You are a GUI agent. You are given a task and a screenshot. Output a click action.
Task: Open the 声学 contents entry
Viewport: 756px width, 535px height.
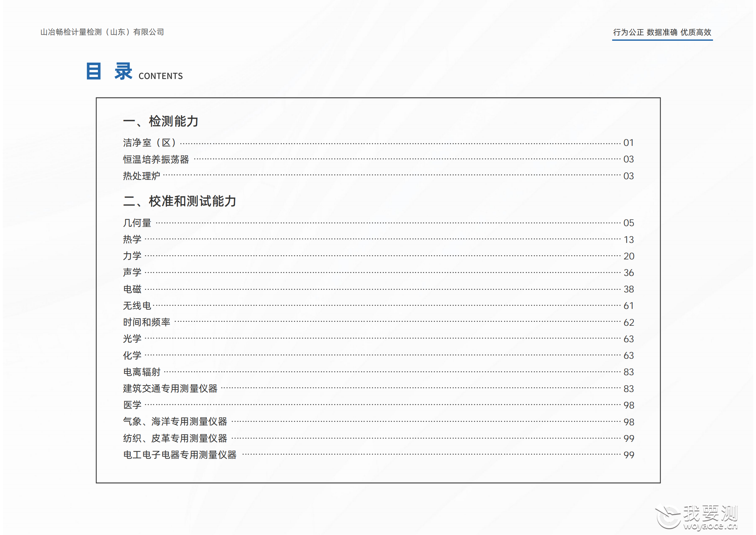(378, 272)
